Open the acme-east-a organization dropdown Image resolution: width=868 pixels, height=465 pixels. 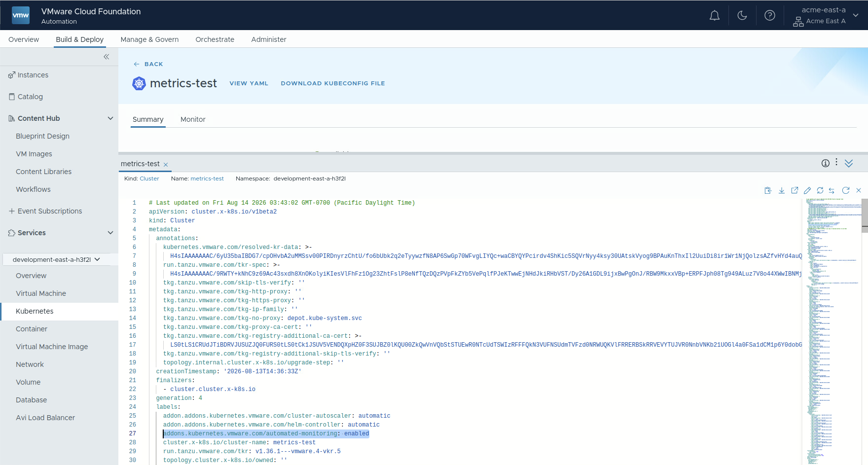tap(826, 15)
